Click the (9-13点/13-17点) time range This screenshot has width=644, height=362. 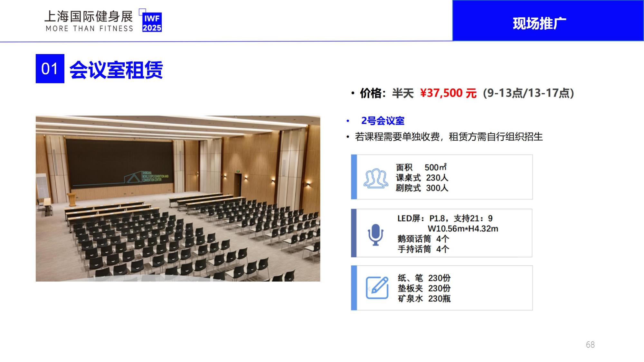click(x=528, y=93)
